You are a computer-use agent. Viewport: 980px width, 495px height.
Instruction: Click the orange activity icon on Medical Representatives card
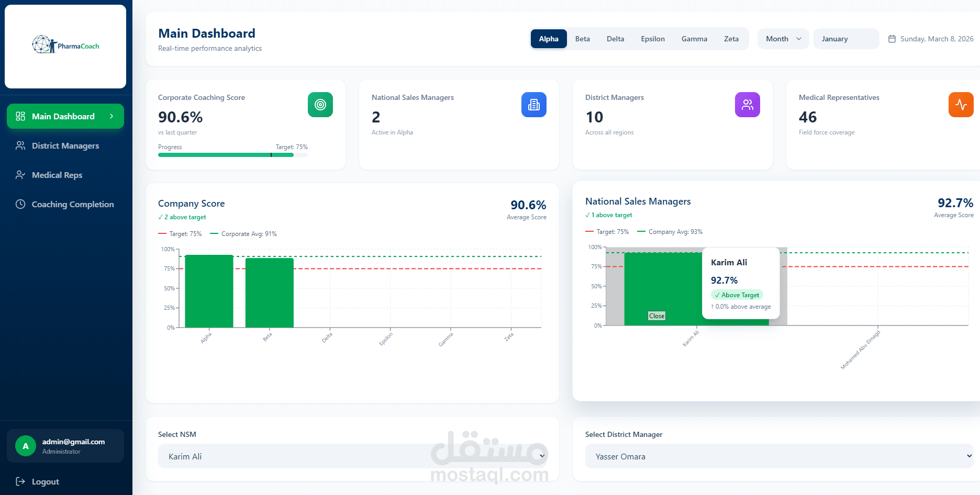[961, 105]
